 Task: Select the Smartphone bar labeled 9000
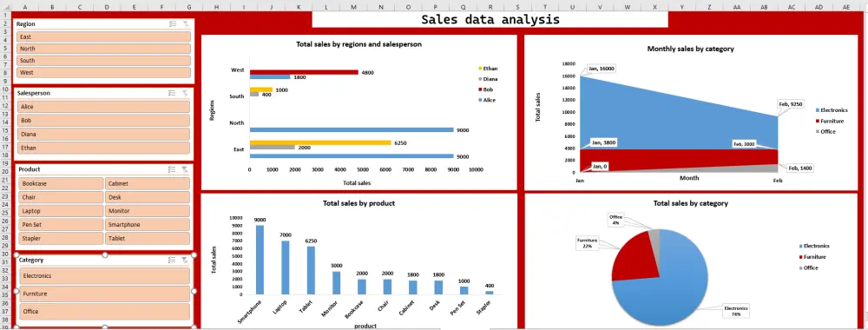(x=260, y=260)
